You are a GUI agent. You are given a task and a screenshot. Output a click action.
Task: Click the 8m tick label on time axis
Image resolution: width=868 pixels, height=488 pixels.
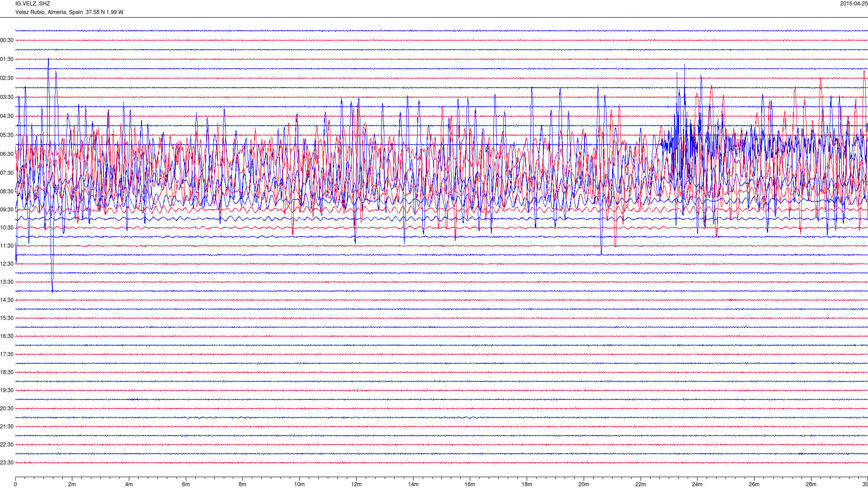243,484
